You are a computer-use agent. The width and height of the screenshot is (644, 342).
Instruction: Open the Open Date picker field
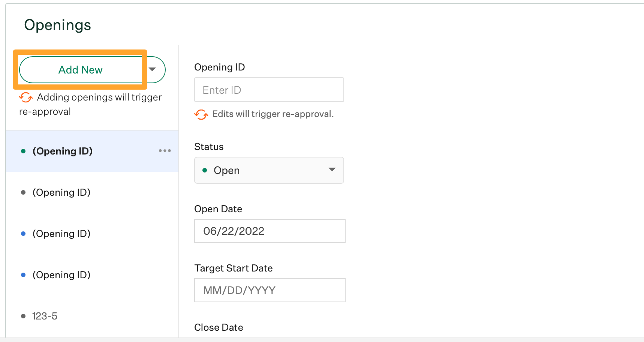270,231
